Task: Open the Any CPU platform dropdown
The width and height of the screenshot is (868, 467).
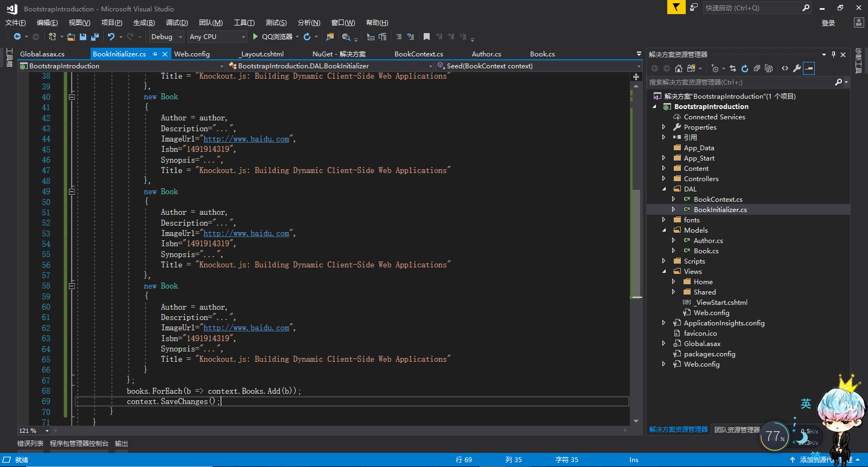Action: pyautogui.click(x=217, y=37)
